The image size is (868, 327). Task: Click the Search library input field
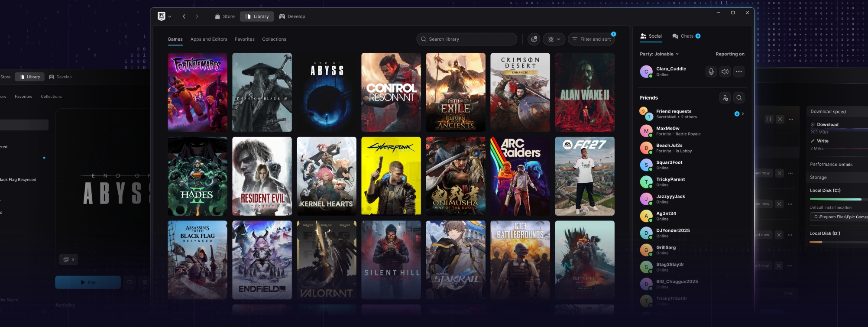[467, 39]
